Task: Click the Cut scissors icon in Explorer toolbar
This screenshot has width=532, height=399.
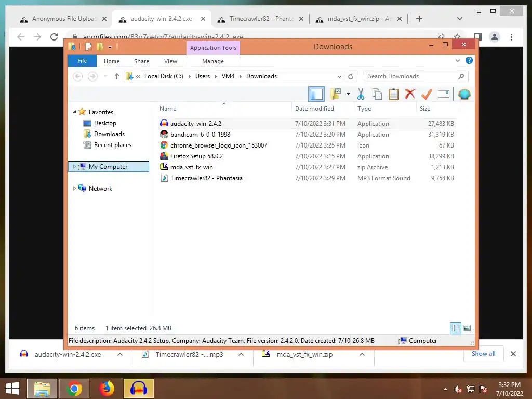Action: click(361, 95)
